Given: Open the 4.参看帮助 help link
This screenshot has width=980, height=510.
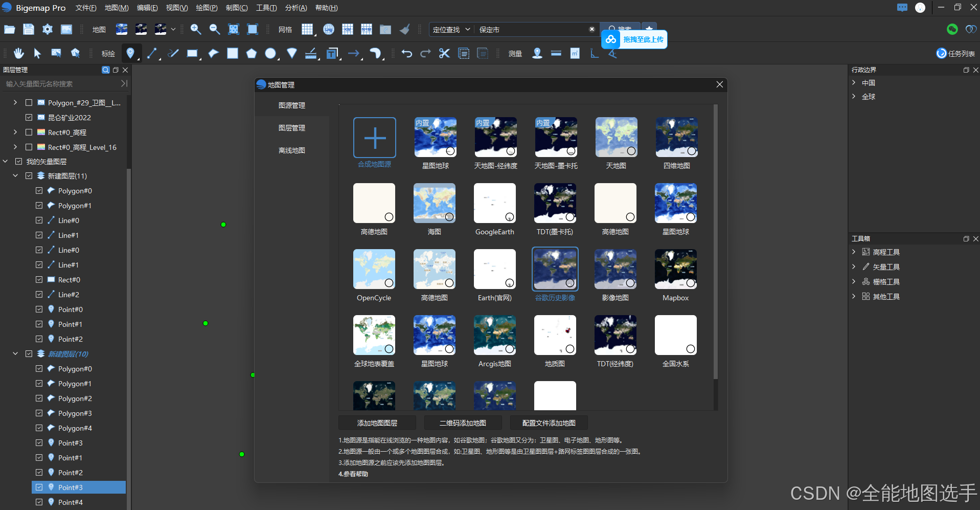Looking at the screenshot, I should (x=353, y=474).
